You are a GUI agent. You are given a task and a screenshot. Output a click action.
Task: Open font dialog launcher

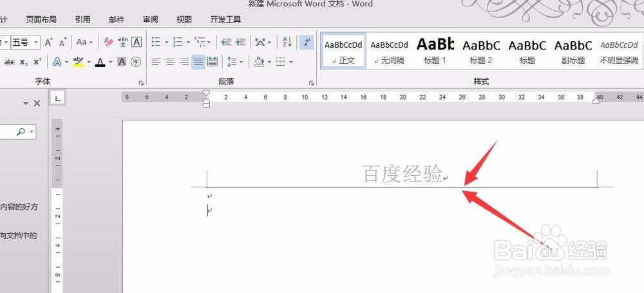click(x=141, y=83)
